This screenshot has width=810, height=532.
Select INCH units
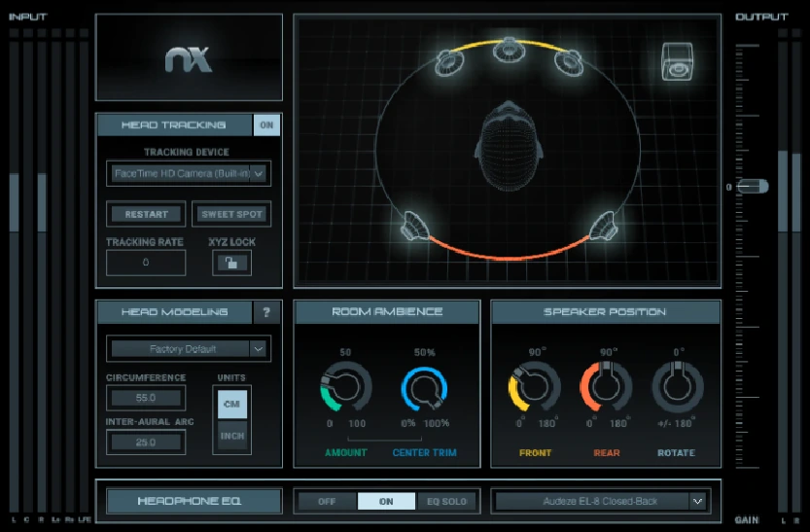click(x=232, y=436)
